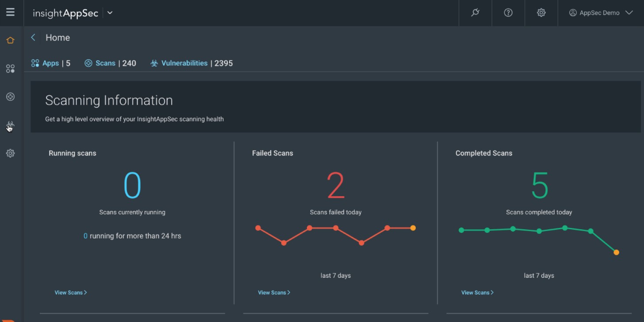This screenshot has height=322, width=644.
Task: Click View Scans under Failed Scans
Action: coord(274,292)
